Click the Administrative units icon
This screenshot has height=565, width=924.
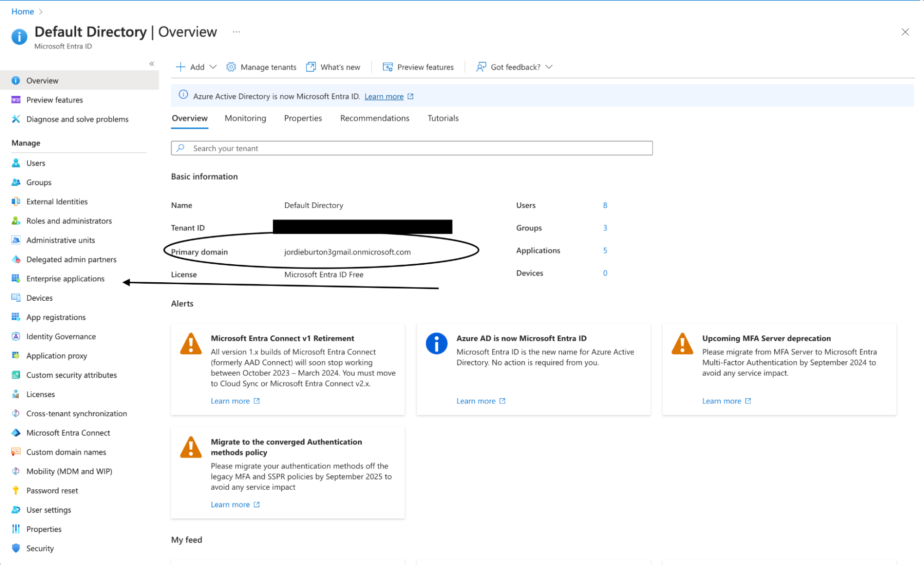16,240
